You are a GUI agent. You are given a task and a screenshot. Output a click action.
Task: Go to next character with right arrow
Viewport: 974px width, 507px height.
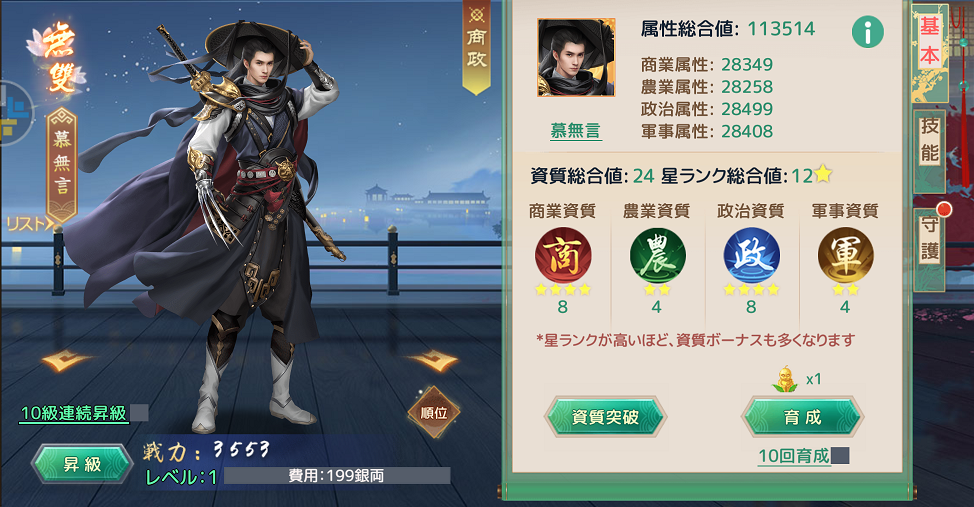434,359
